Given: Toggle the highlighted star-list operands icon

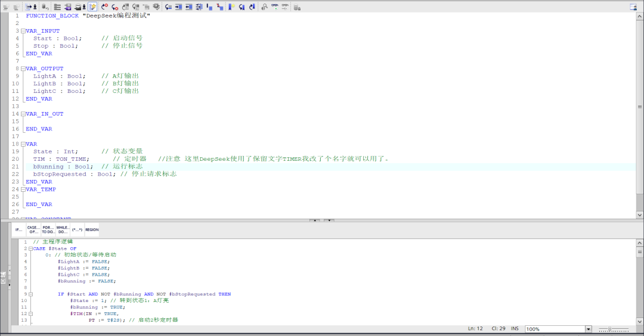Looking at the screenshot, I should point(92,7).
